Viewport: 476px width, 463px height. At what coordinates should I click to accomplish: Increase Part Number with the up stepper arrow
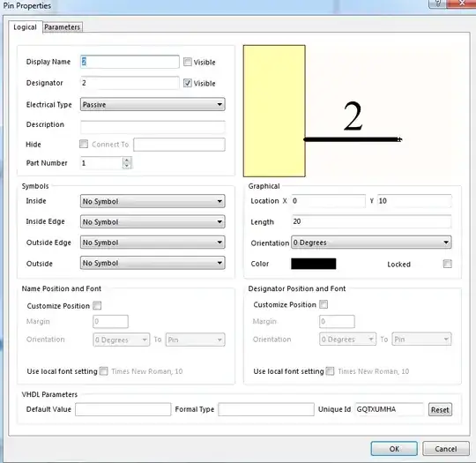pyautogui.click(x=127, y=161)
